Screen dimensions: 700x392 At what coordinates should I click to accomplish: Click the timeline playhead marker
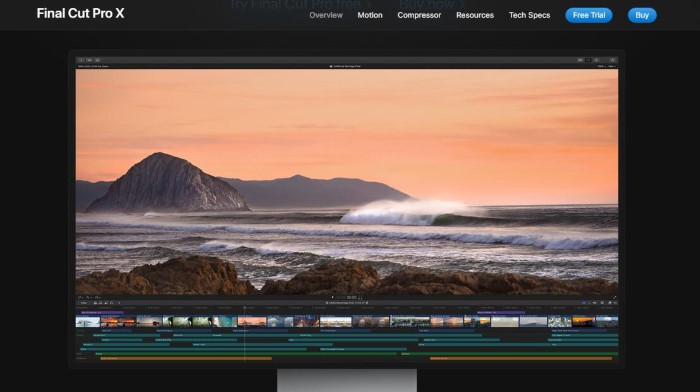pos(245,308)
